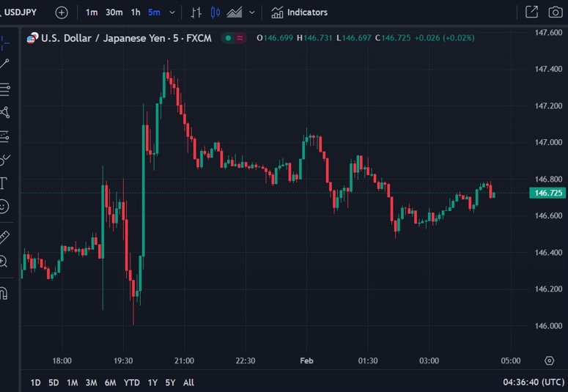Select the 30m interval
This screenshot has width=568, height=392.
click(x=114, y=12)
